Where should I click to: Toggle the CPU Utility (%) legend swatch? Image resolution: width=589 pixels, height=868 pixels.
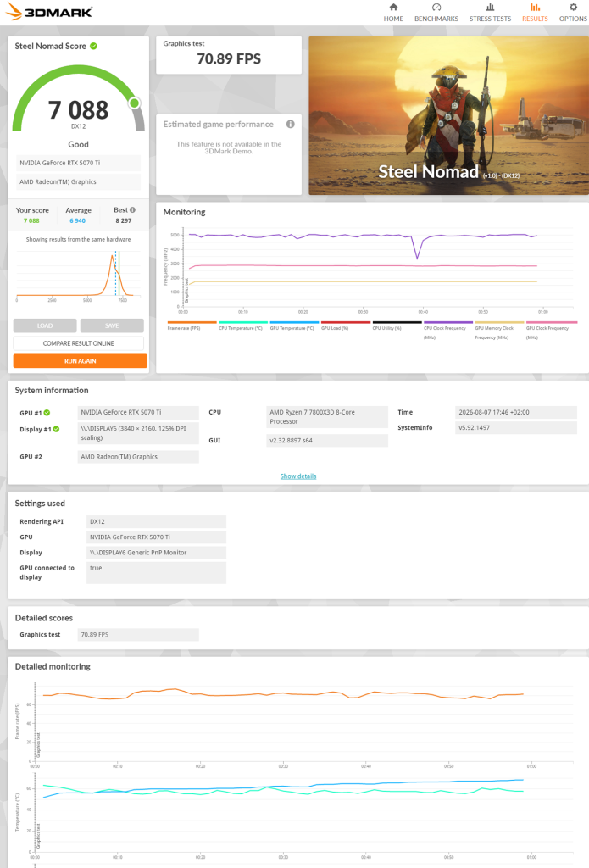point(397,322)
